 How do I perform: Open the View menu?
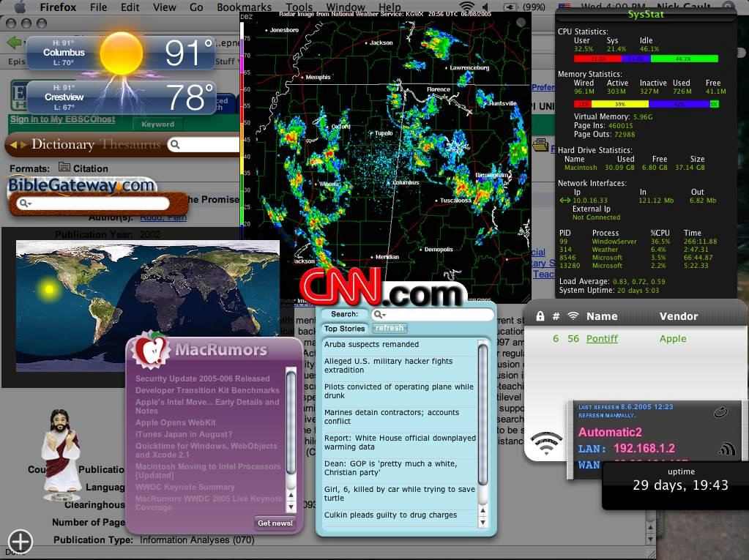tap(164, 7)
